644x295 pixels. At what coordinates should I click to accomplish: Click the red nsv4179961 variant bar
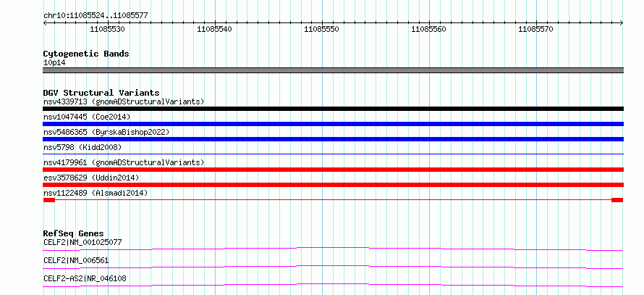(x=333, y=170)
